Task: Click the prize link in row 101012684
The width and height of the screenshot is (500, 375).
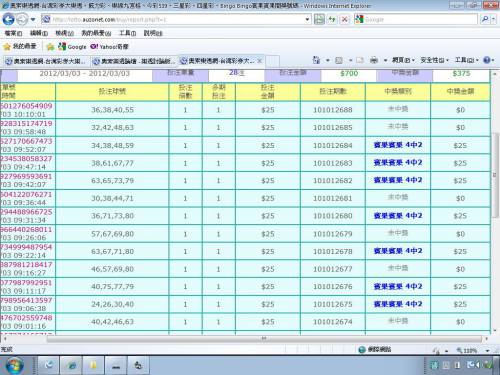Action: coord(398,145)
